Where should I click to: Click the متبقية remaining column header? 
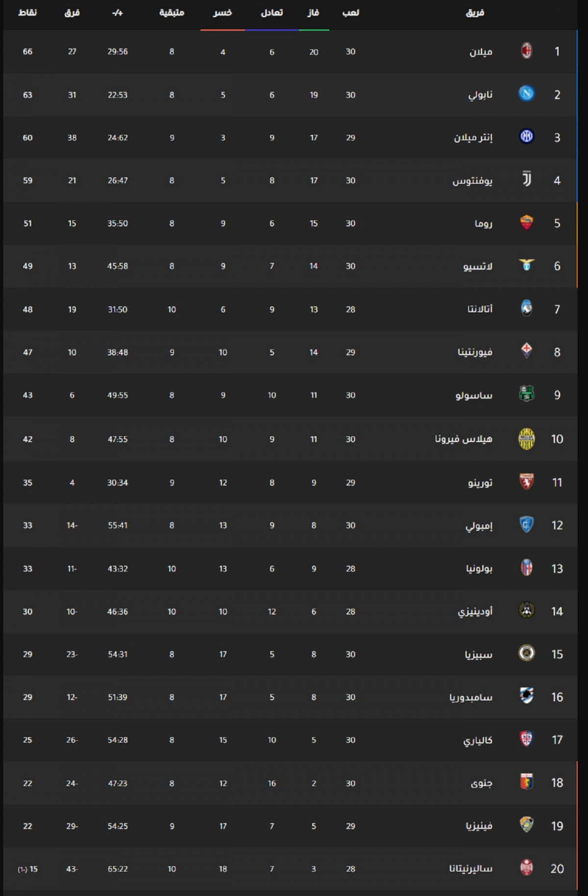click(172, 13)
